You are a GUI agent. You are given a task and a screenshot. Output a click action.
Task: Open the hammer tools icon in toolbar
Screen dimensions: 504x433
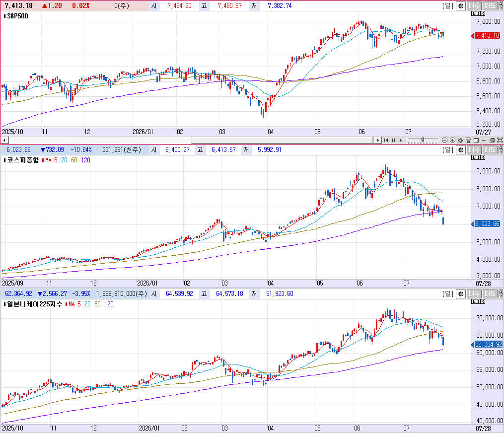tap(468, 140)
